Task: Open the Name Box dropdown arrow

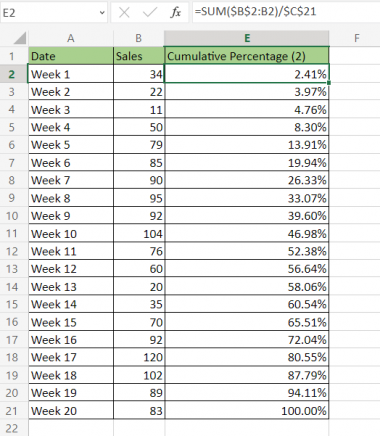Action: tap(102, 13)
